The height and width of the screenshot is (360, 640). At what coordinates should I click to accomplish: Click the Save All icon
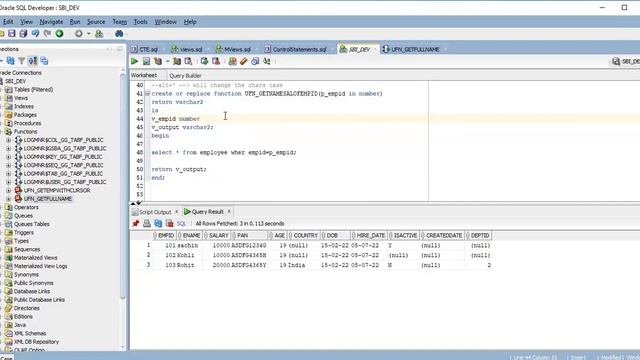pos(23,33)
